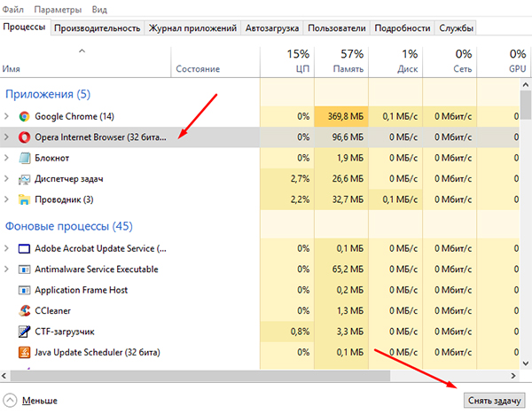Click the horizontal scrollbar left arrow
The image size is (532, 414).
[4, 376]
